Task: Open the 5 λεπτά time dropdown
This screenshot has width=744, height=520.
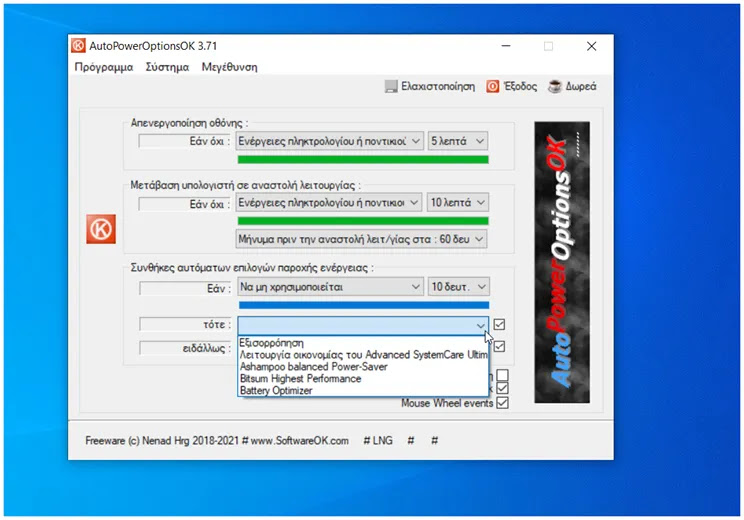Action: [x=457, y=141]
